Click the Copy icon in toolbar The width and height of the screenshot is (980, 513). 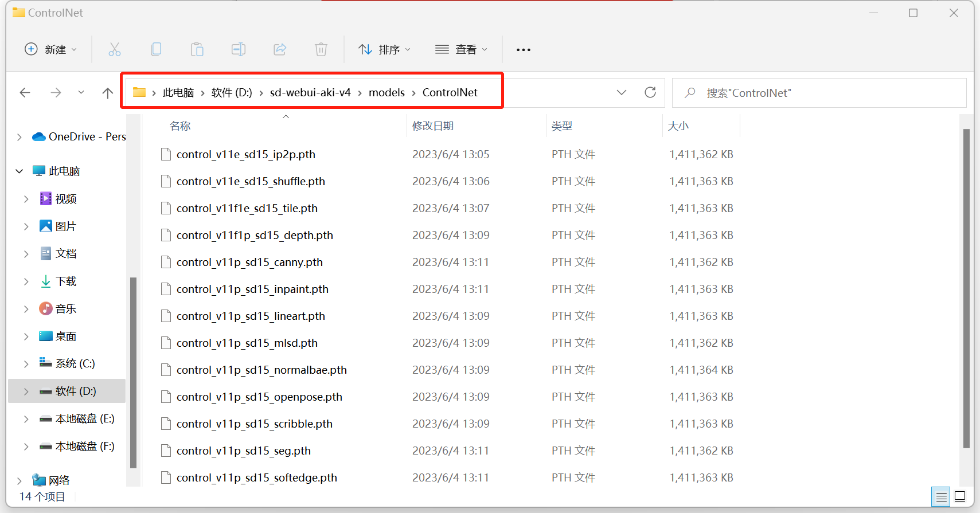[156, 49]
